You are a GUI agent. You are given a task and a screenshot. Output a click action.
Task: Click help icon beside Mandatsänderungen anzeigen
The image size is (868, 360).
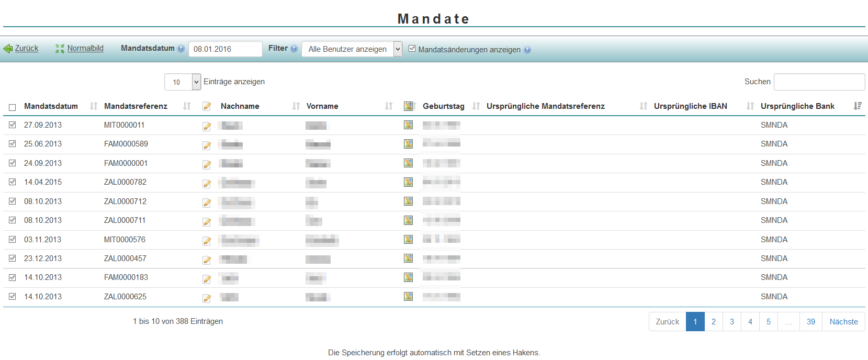click(527, 50)
